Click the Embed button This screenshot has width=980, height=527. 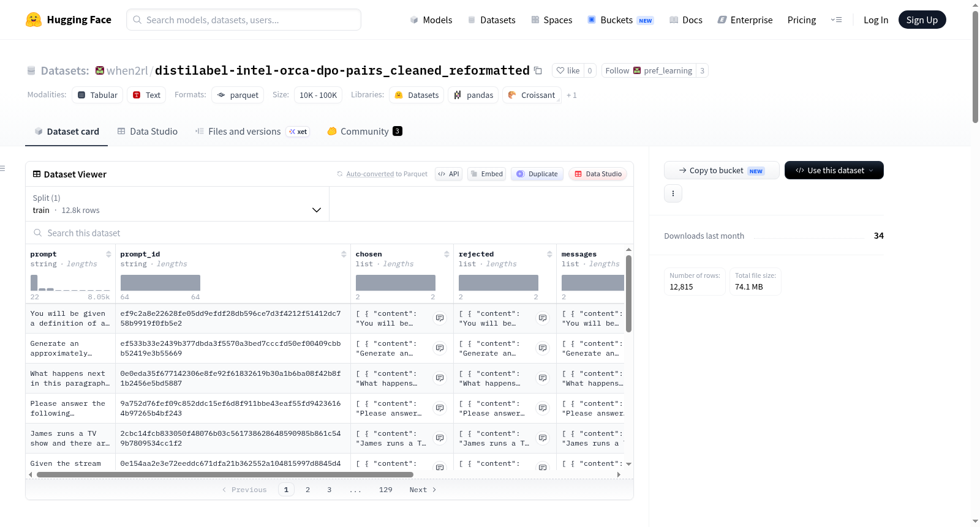click(x=486, y=174)
